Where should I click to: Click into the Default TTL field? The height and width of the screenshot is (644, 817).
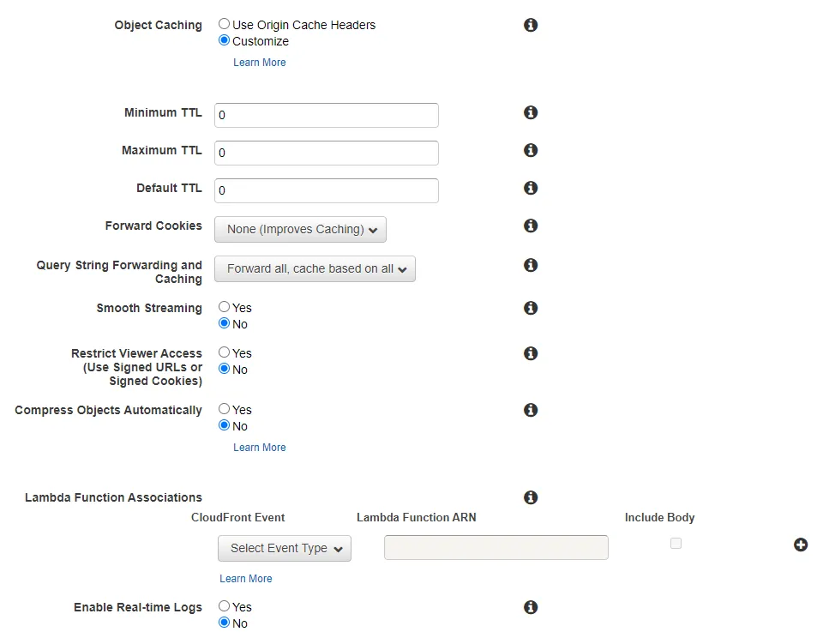pos(326,190)
